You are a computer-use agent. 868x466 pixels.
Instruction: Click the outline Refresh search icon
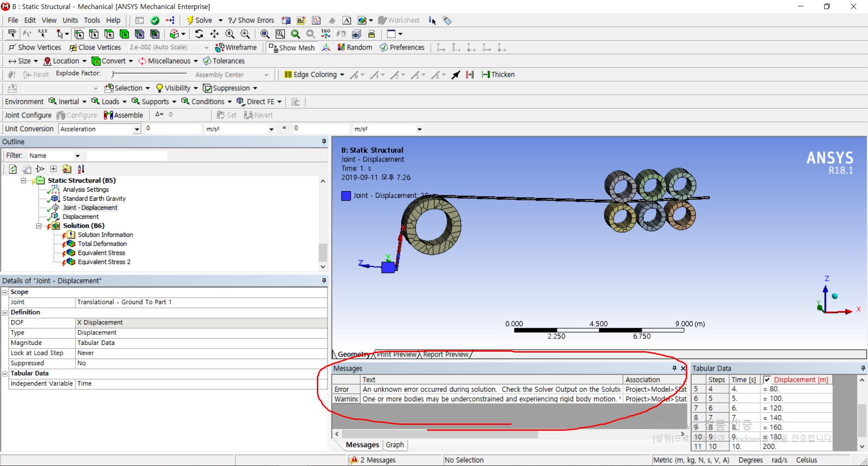(13, 169)
